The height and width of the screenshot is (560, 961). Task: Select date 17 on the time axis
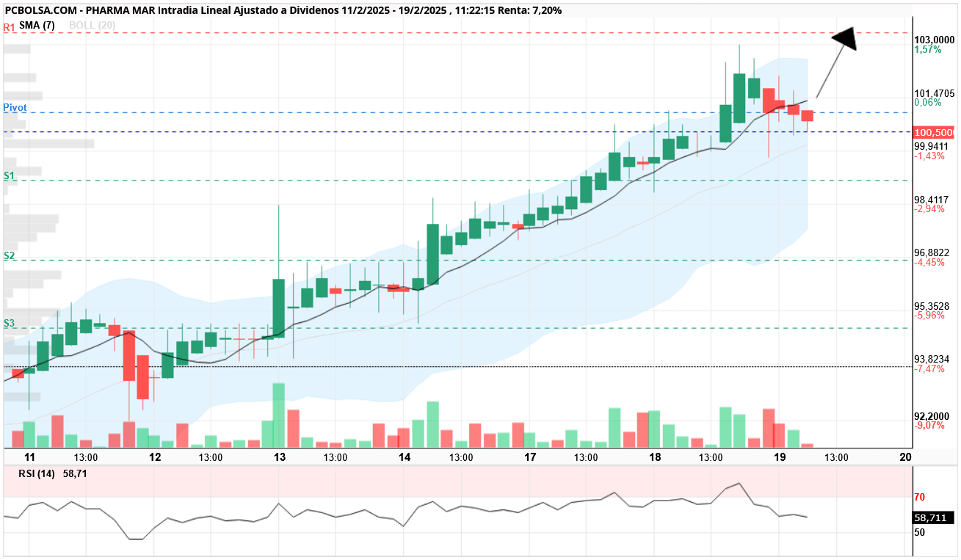tap(530, 457)
